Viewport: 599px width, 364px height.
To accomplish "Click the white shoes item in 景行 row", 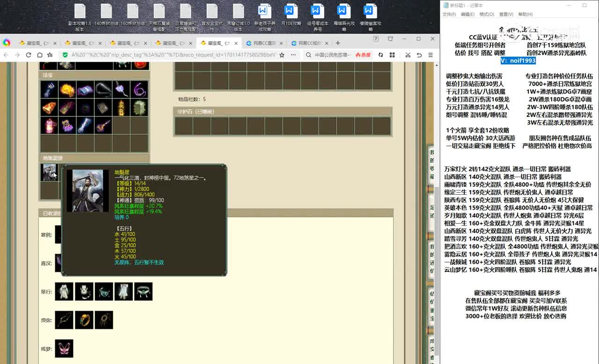I will [x=84, y=291].
